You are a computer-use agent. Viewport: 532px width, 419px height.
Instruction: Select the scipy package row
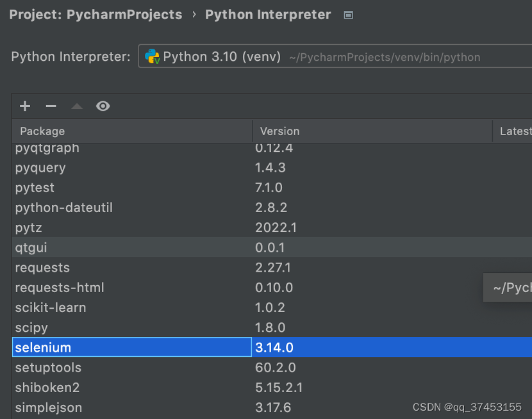coord(272,327)
